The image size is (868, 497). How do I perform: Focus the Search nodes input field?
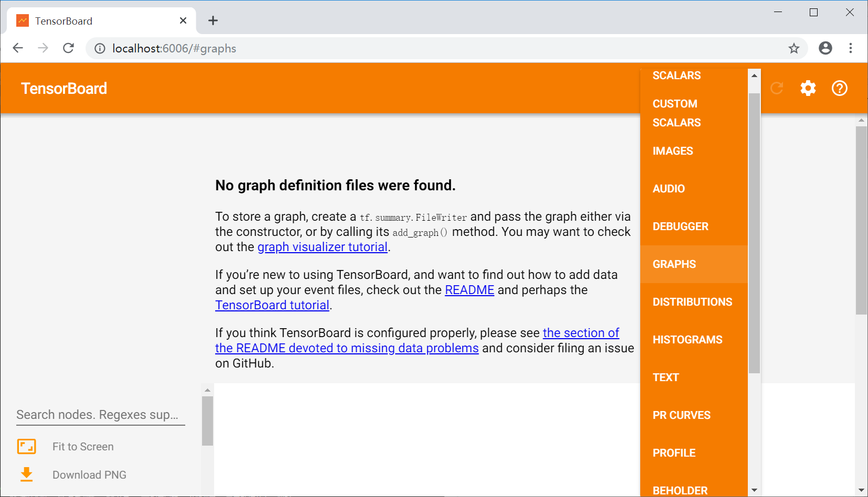[x=101, y=415]
